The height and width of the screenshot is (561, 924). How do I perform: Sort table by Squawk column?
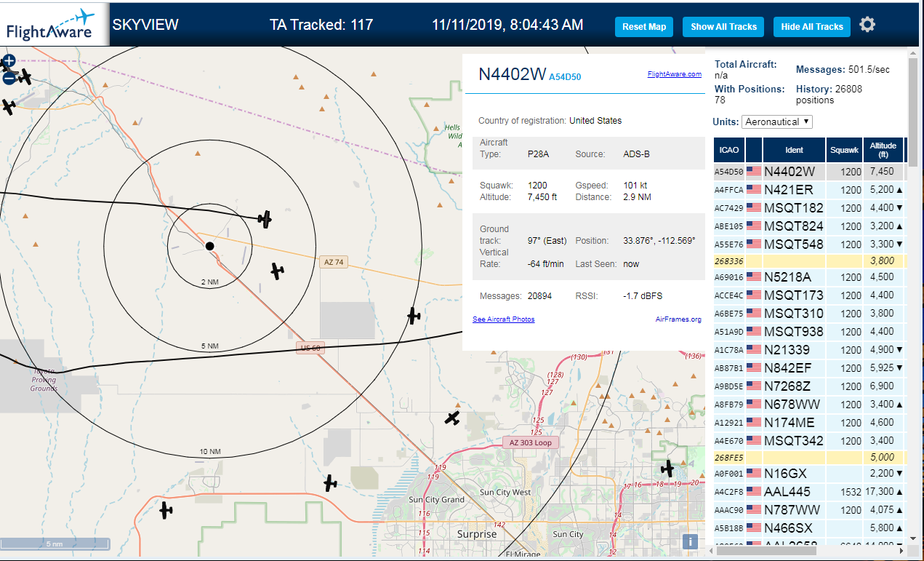tap(845, 150)
